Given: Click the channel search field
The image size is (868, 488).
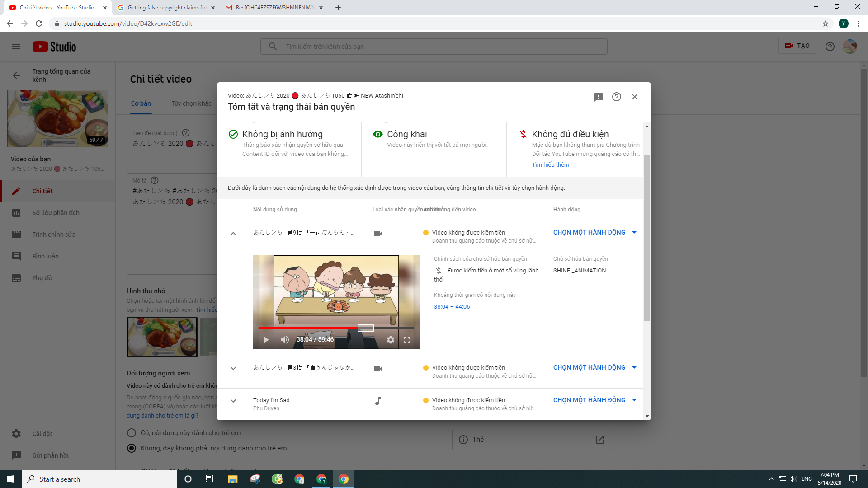Looking at the screenshot, I should tap(434, 47).
